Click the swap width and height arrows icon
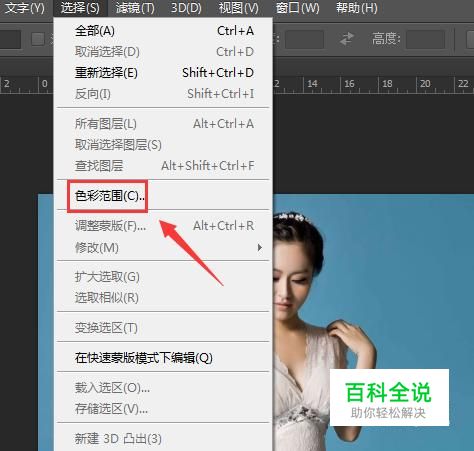 [x=347, y=39]
